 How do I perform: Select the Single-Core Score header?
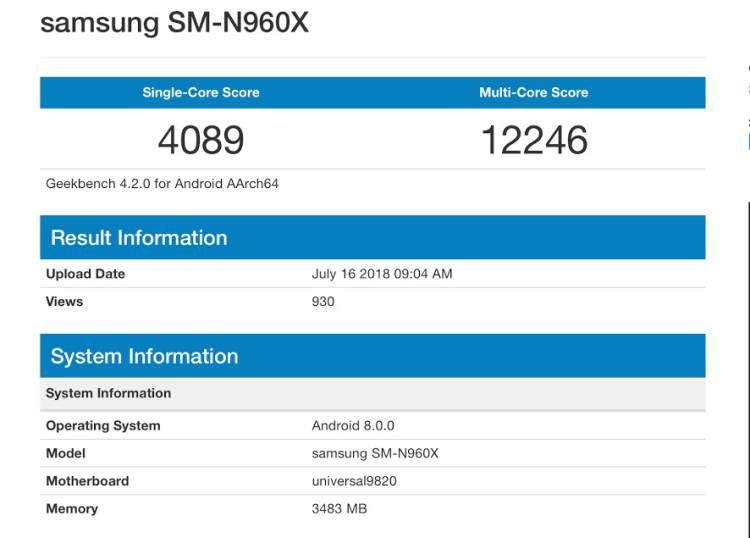click(x=201, y=92)
